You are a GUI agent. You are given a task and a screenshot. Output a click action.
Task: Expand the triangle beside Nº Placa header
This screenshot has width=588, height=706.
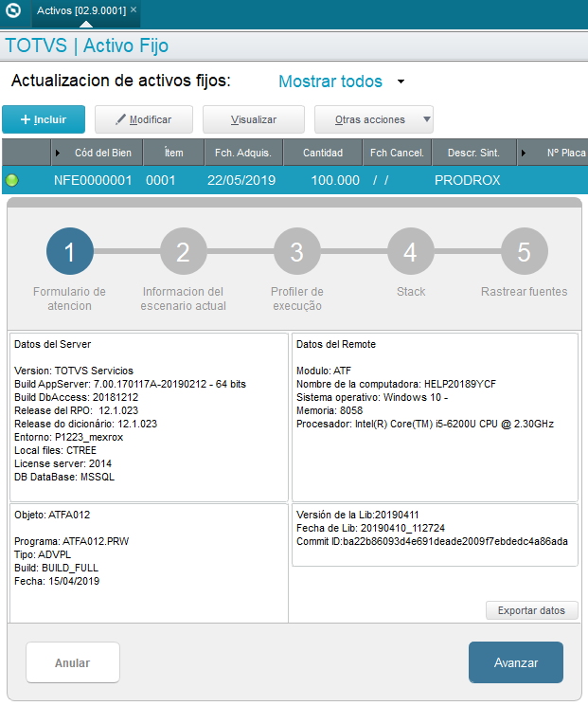pyautogui.click(x=524, y=154)
